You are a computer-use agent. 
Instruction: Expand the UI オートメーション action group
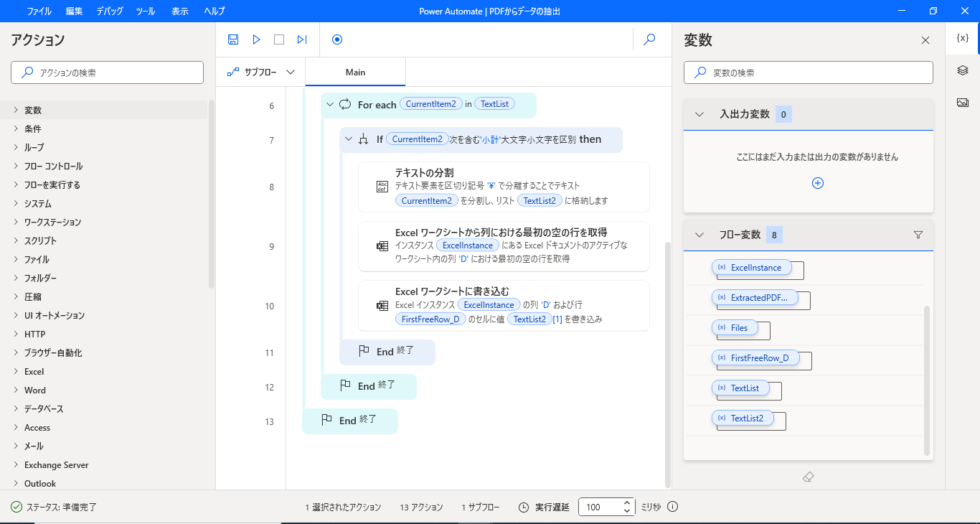coord(16,315)
